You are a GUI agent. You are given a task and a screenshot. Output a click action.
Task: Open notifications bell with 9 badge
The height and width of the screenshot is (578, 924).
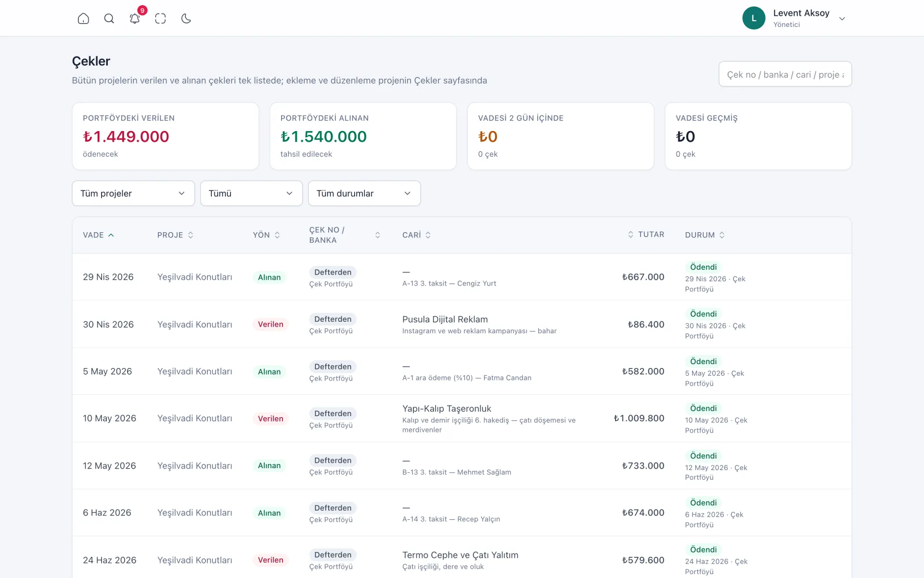pos(135,18)
